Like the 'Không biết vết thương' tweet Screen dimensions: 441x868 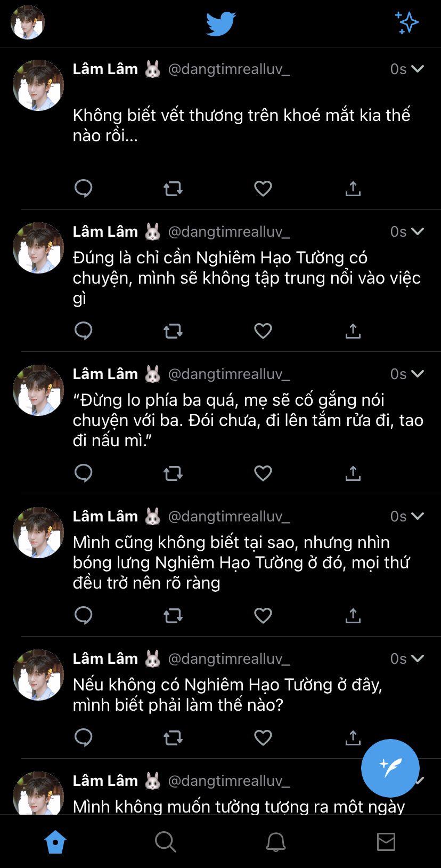click(x=263, y=188)
